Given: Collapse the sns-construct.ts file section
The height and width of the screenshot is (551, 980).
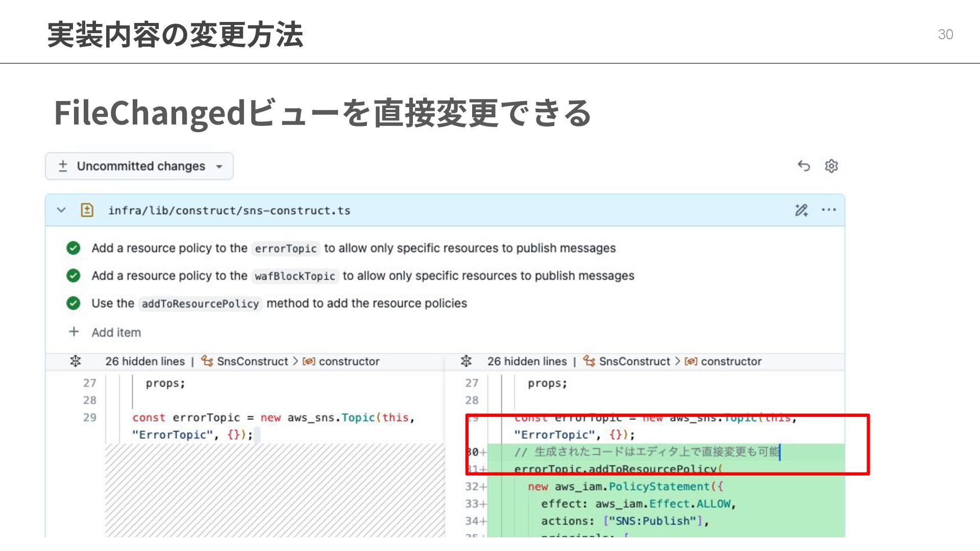Looking at the screenshot, I should (61, 210).
